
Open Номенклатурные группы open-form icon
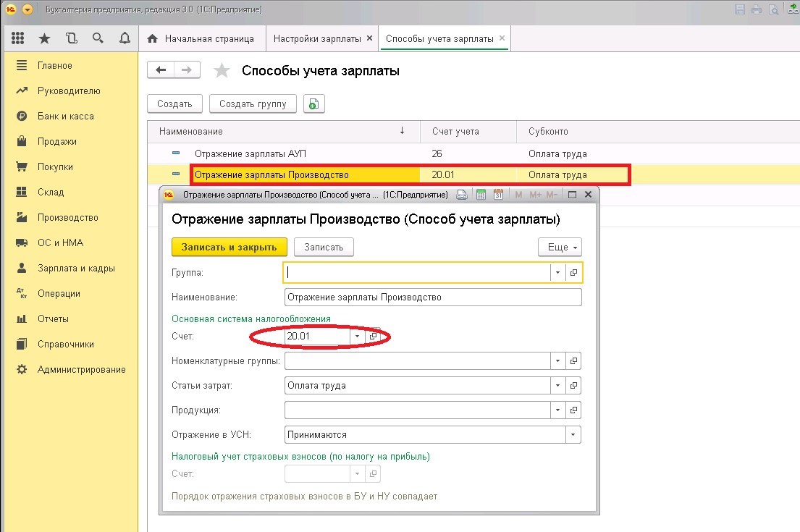[x=573, y=360]
